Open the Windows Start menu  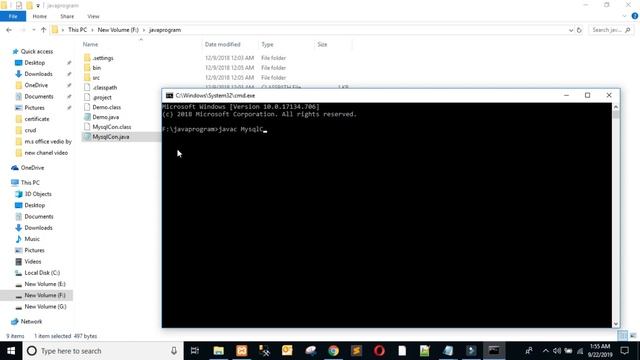click(x=11, y=351)
